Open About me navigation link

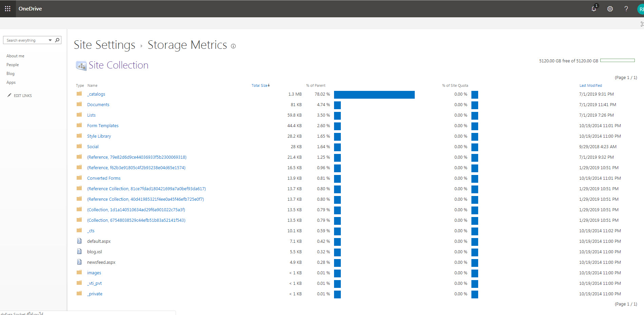click(x=15, y=56)
